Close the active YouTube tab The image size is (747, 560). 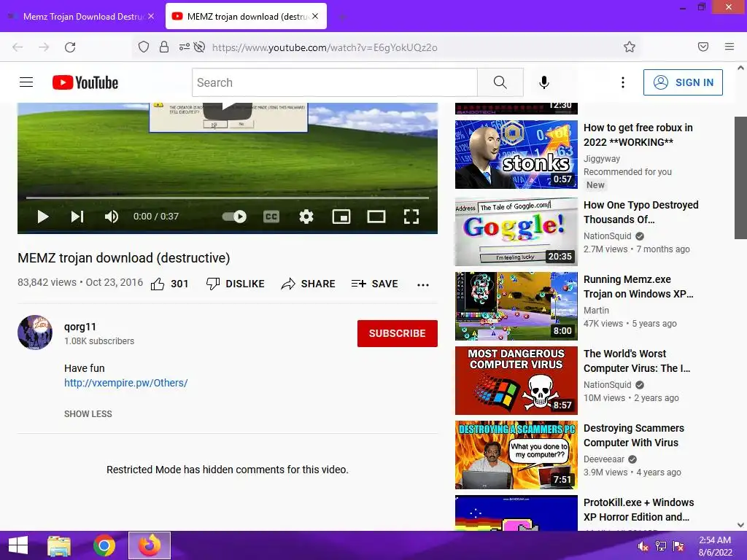click(315, 16)
